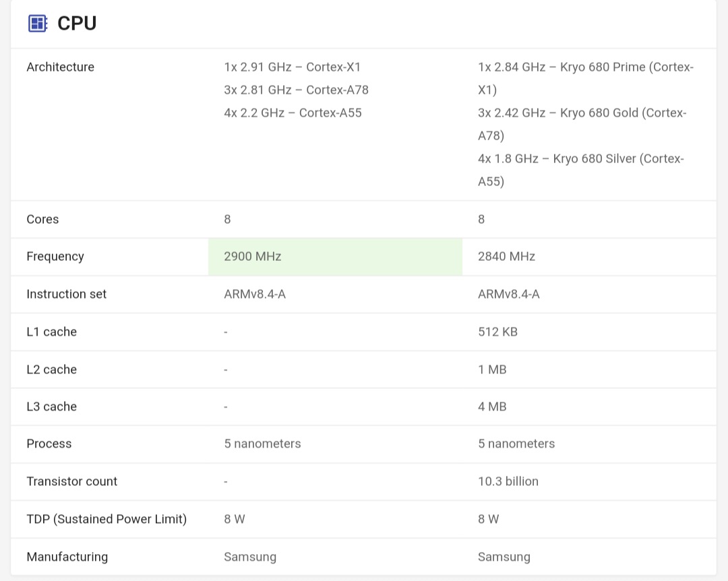Click the Manufacturing row label

tap(67, 557)
